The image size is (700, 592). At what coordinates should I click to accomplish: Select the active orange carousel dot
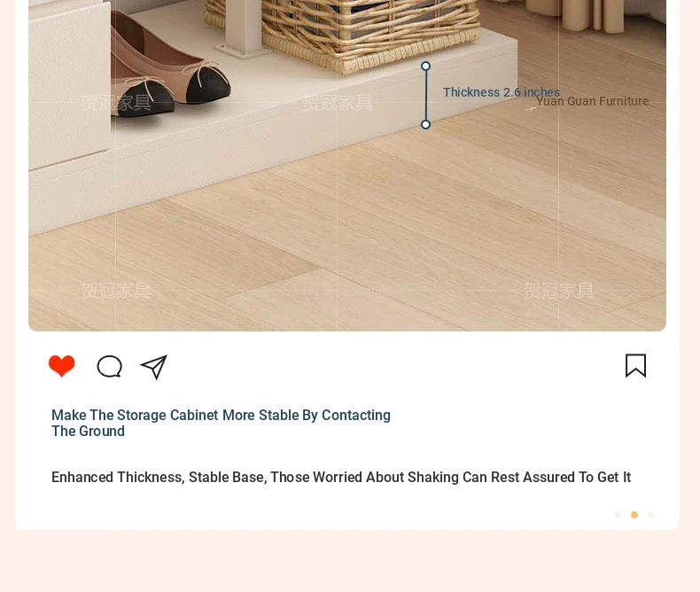634,515
